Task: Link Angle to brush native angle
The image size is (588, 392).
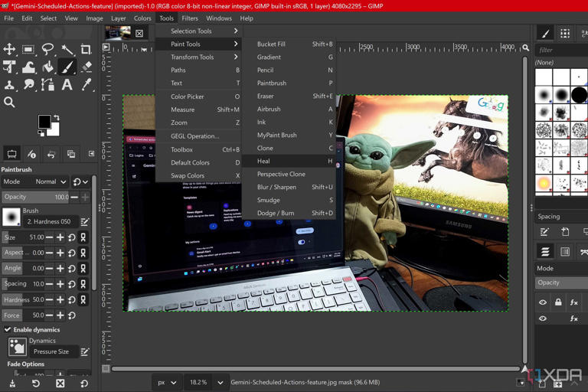Action: coord(83,269)
